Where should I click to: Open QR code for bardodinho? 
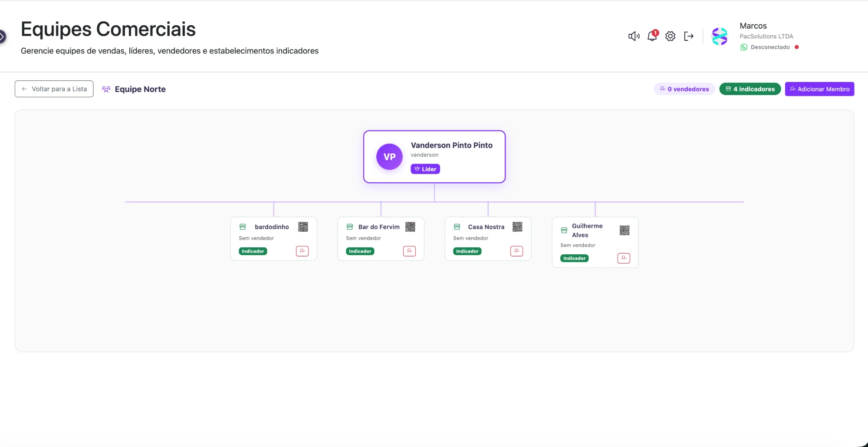(x=303, y=227)
